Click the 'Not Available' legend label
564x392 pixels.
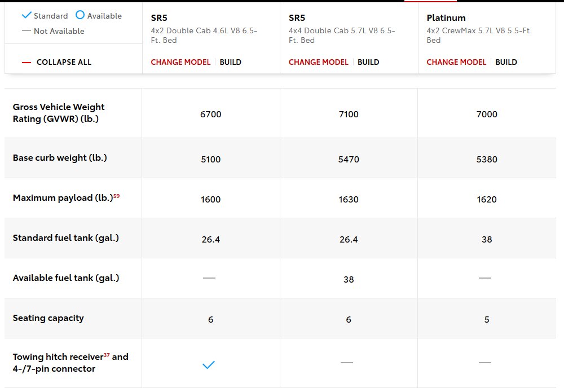tap(59, 31)
